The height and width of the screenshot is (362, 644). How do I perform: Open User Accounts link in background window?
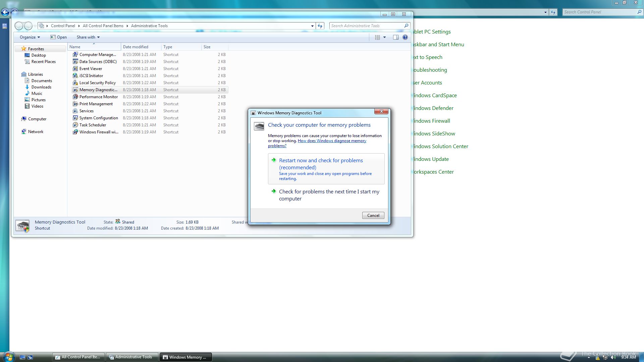pos(428,83)
